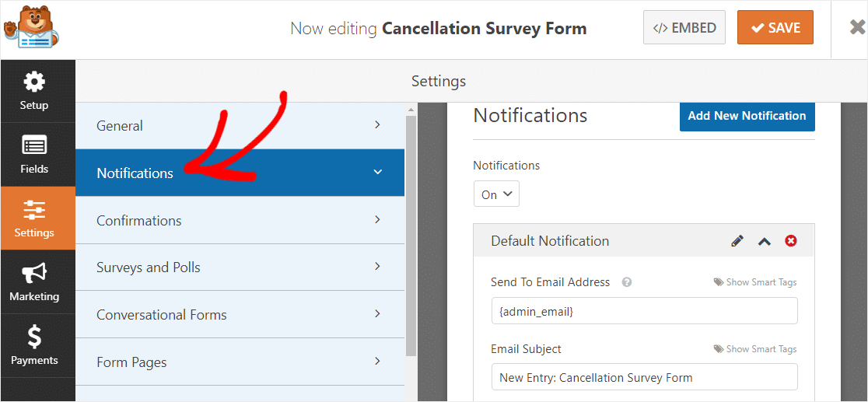The image size is (868, 402).
Task: Click the WPForms bear mascot logo
Action: coord(32,29)
